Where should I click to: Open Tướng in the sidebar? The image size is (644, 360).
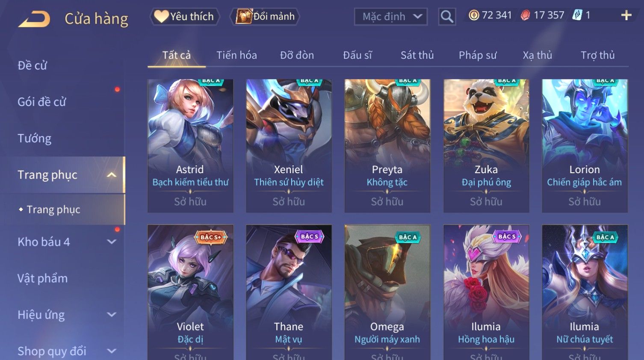coord(34,139)
